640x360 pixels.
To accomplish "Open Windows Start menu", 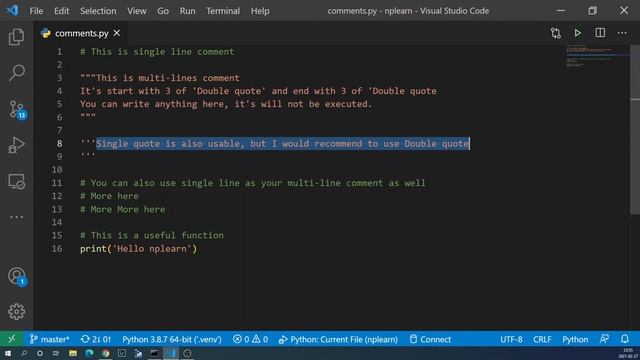I will (x=7, y=353).
